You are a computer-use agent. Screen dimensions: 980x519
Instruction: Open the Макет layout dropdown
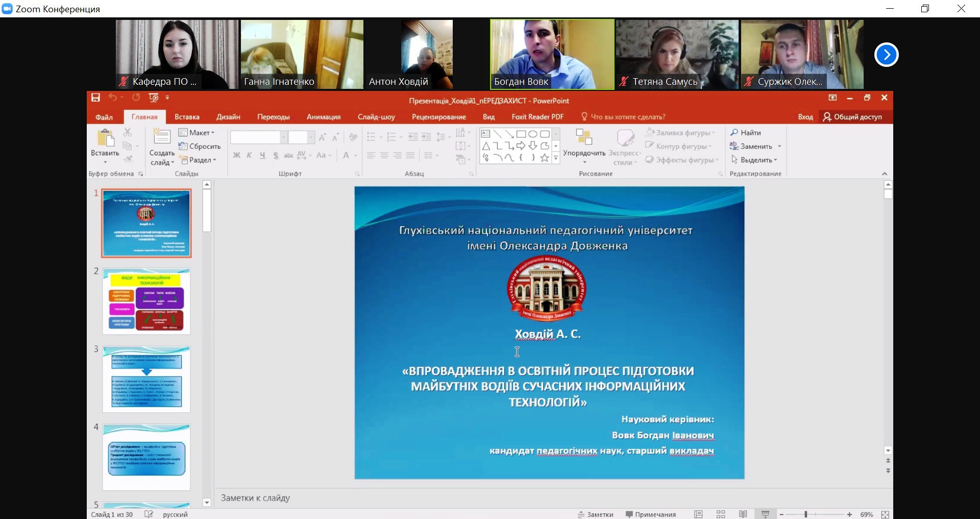click(x=197, y=133)
